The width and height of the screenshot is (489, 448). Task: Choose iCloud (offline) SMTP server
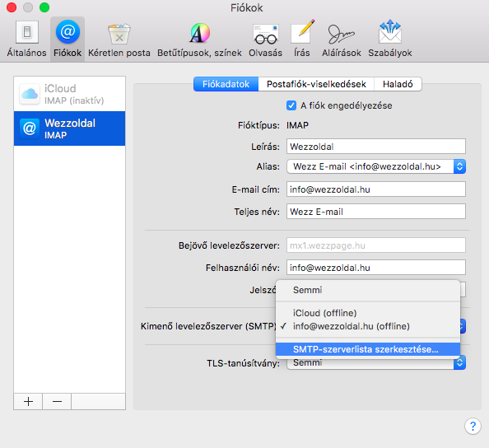coord(368,313)
